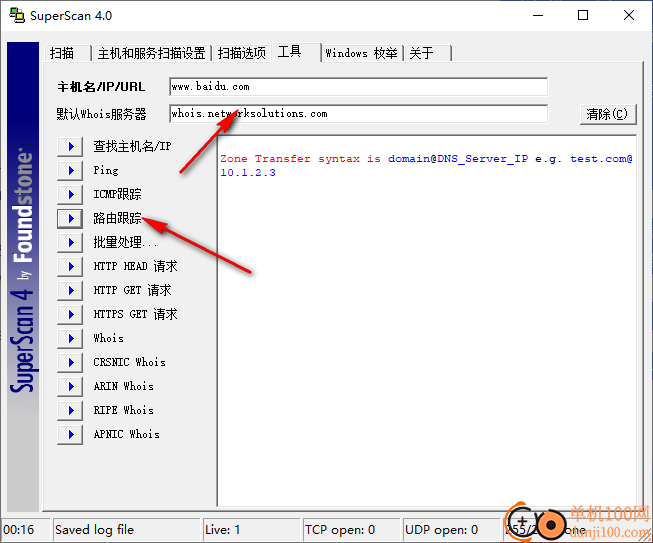Focus the 默认Whois服务器 input field
This screenshot has height=543, width=653.
point(358,114)
